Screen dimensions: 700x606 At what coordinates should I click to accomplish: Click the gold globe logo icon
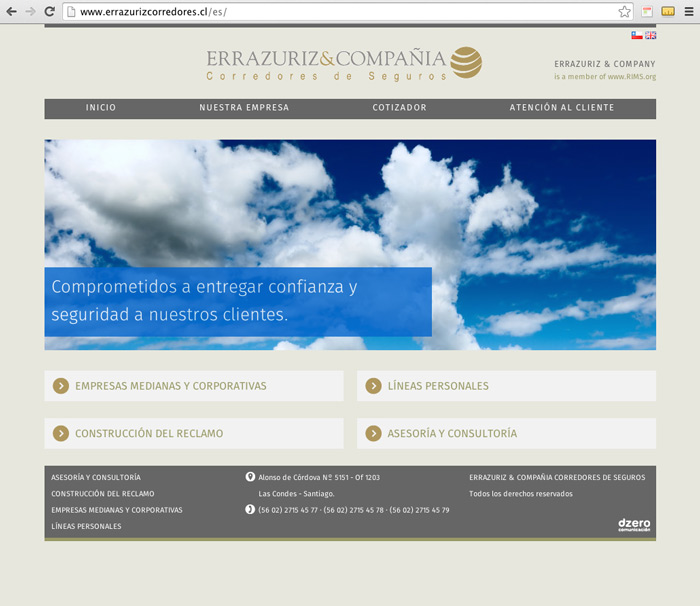coord(466,63)
